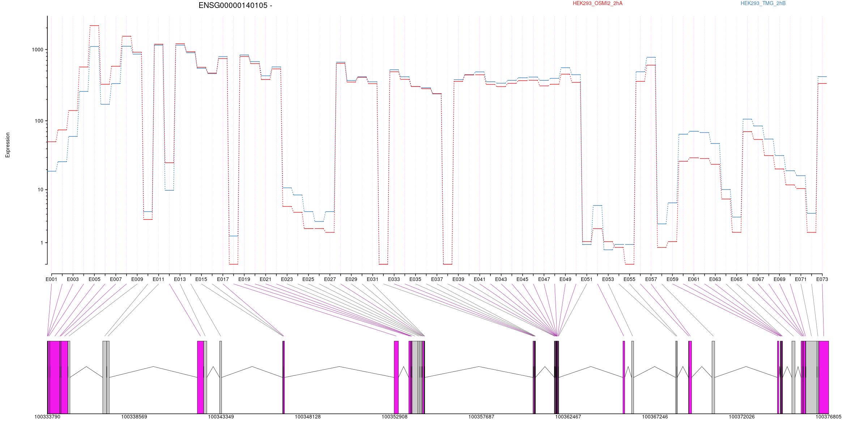
Task: Click exon bin label E011
Action: pyautogui.click(x=158, y=279)
